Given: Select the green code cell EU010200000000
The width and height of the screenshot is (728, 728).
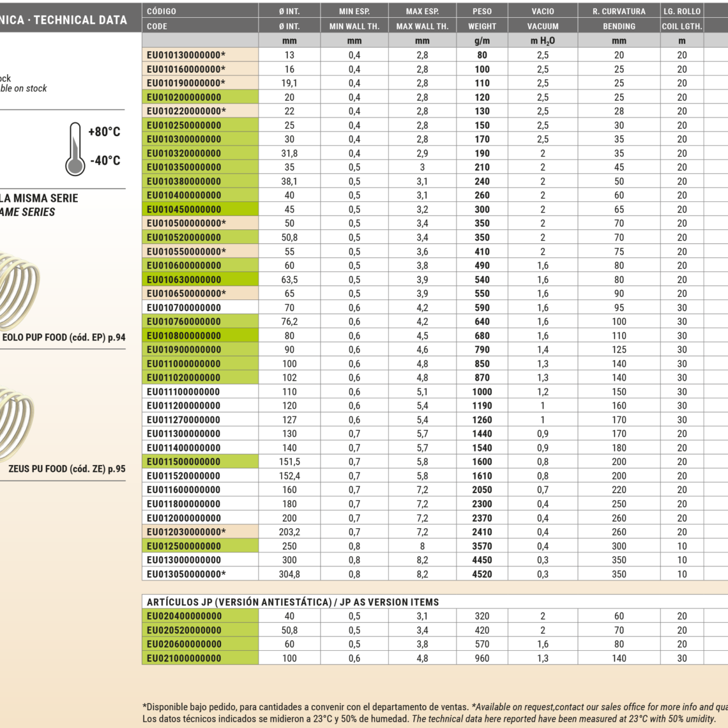Looking at the screenshot, I should pyautogui.click(x=184, y=97).
